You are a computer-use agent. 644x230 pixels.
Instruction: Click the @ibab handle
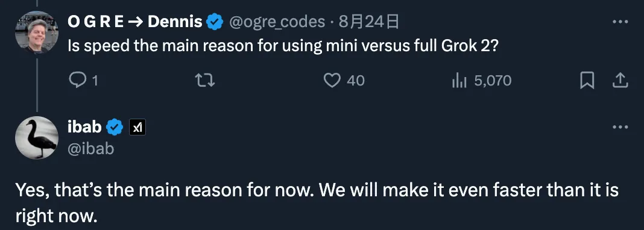pyautogui.click(x=91, y=148)
